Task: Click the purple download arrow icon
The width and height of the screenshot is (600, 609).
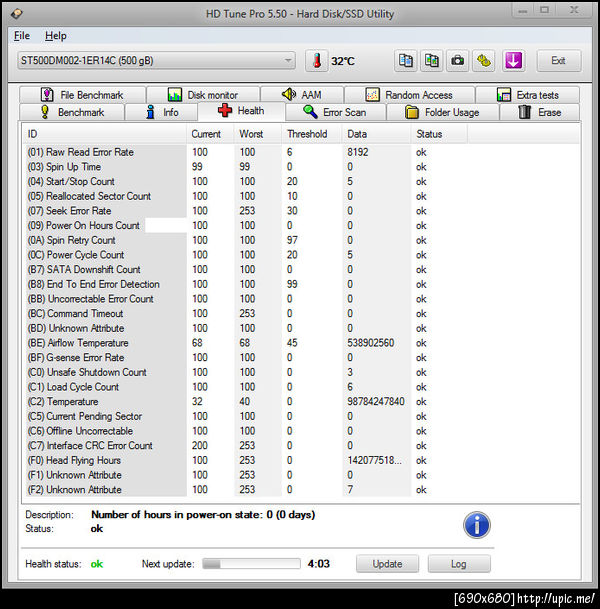Action: point(513,61)
